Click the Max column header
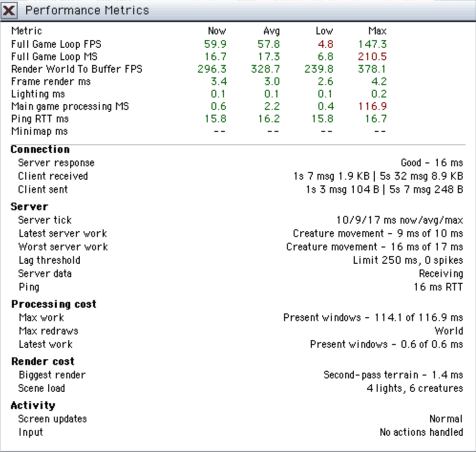Viewport: 476px width, 452px height. (377, 31)
